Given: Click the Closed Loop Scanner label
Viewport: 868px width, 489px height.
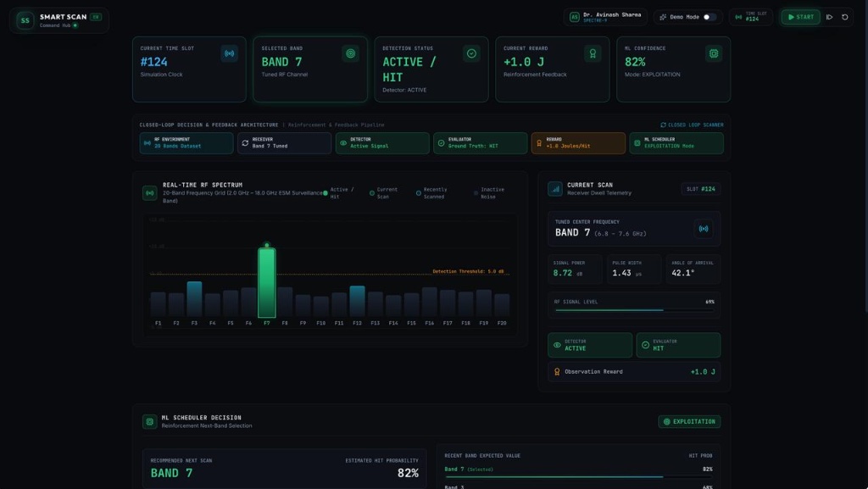Looking at the screenshot, I should point(692,125).
